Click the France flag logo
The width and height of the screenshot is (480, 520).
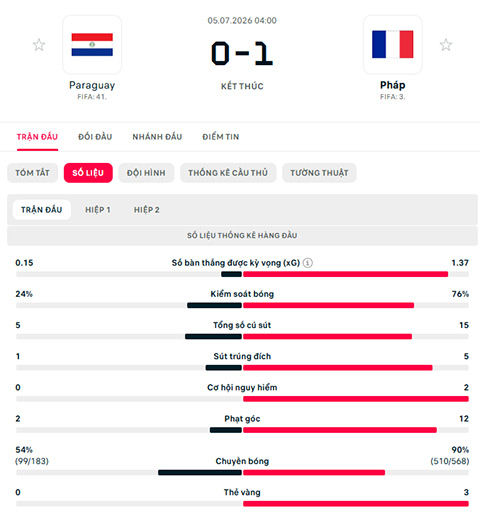(x=393, y=44)
